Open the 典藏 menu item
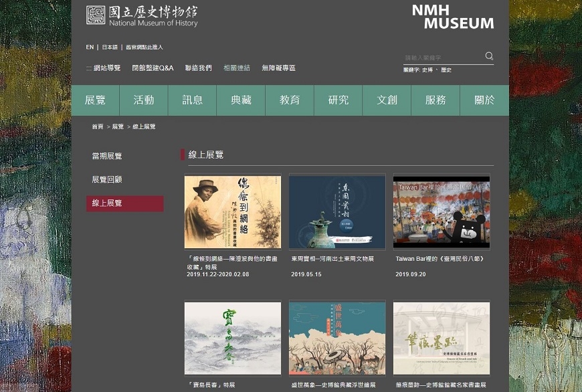The width and height of the screenshot is (582, 392). [241, 100]
